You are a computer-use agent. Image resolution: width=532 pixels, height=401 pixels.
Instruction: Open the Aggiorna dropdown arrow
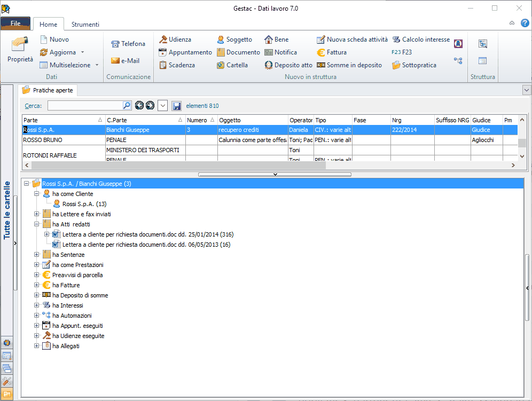pos(82,52)
